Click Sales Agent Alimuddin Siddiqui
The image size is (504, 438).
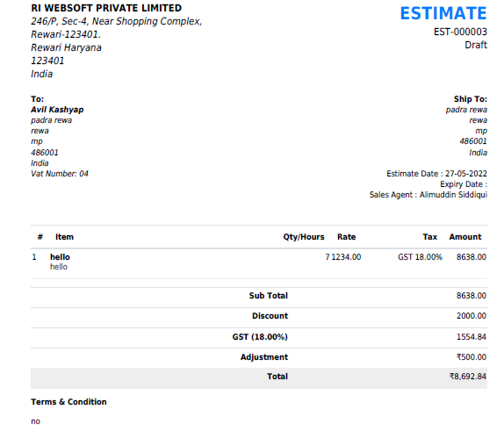(x=428, y=195)
